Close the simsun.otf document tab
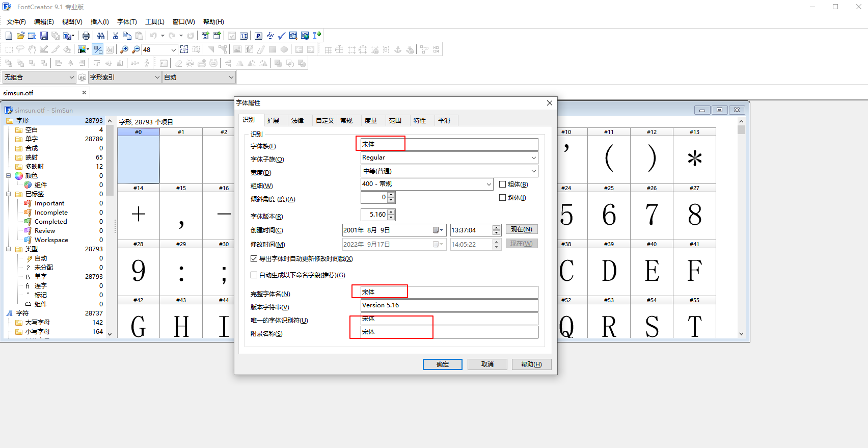Screen dimensions: 868x448 (x=85, y=93)
